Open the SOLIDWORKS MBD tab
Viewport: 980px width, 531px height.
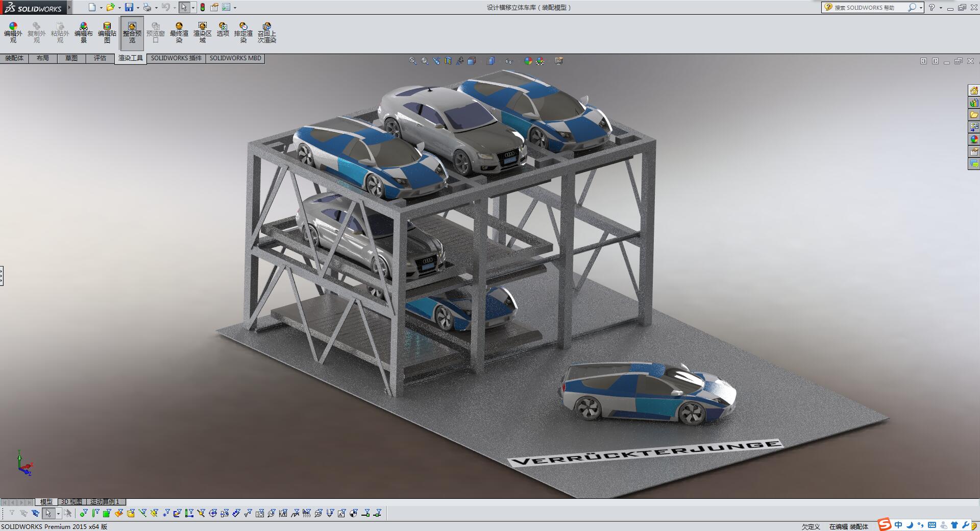click(x=235, y=58)
